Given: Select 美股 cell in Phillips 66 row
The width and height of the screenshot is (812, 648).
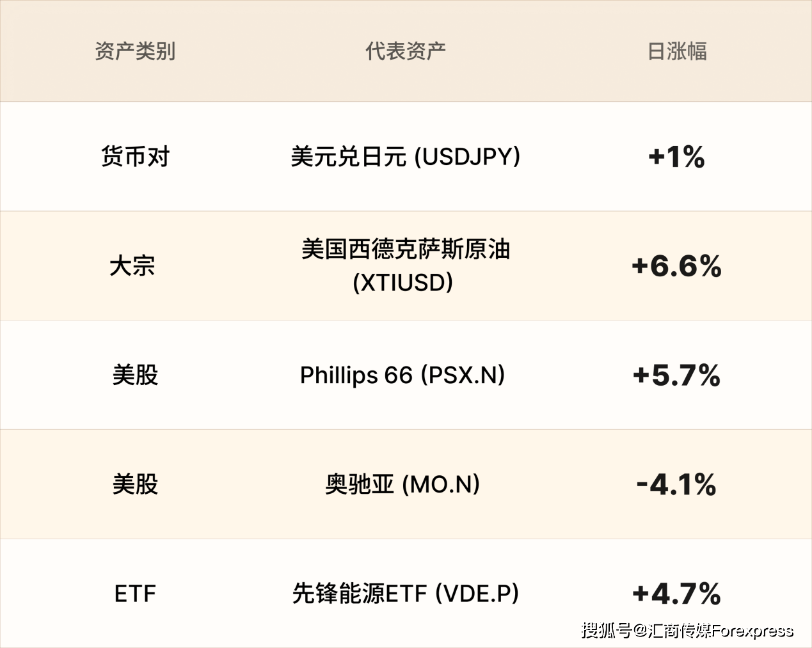Looking at the screenshot, I should click(x=135, y=375).
